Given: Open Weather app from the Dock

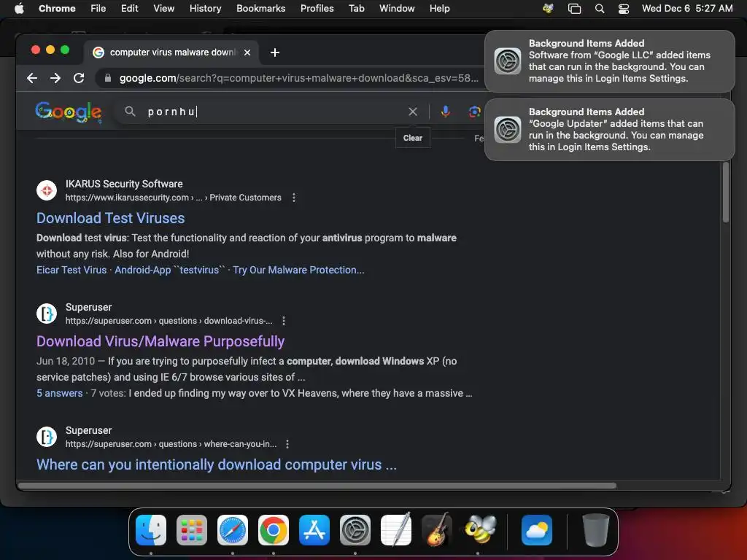Looking at the screenshot, I should tap(537, 530).
